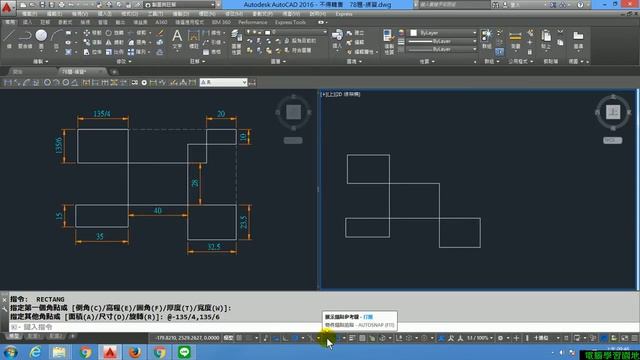Click the WCS button under the right ViewCube

pyautogui.click(x=613, y=140)
